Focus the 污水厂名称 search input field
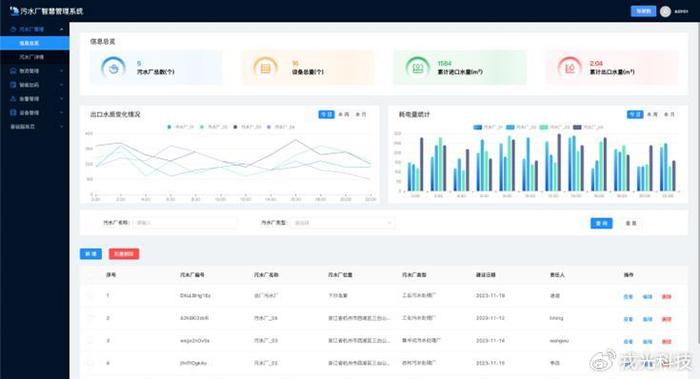The width and height of the screenshot is (700, 379). point(185,222)
